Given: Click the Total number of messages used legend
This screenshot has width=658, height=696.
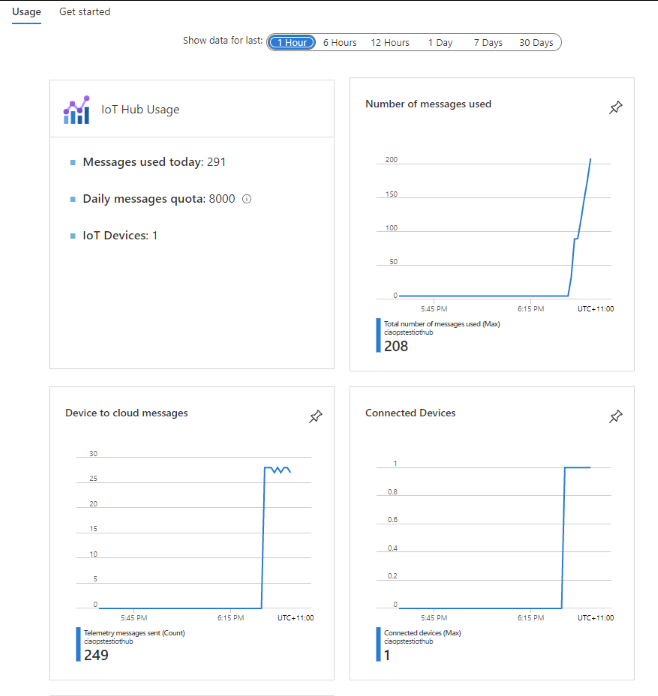Looking at the screenshot, I should click(x=440, y=324).
